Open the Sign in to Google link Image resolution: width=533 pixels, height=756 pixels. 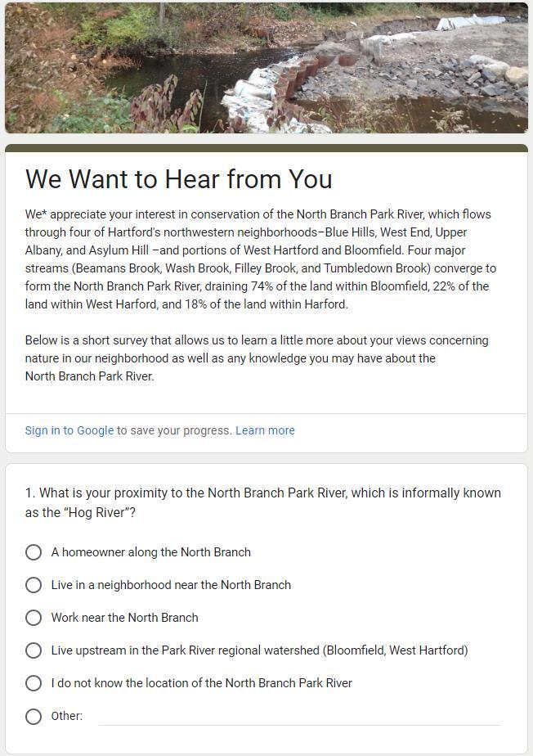click(69, 430)
